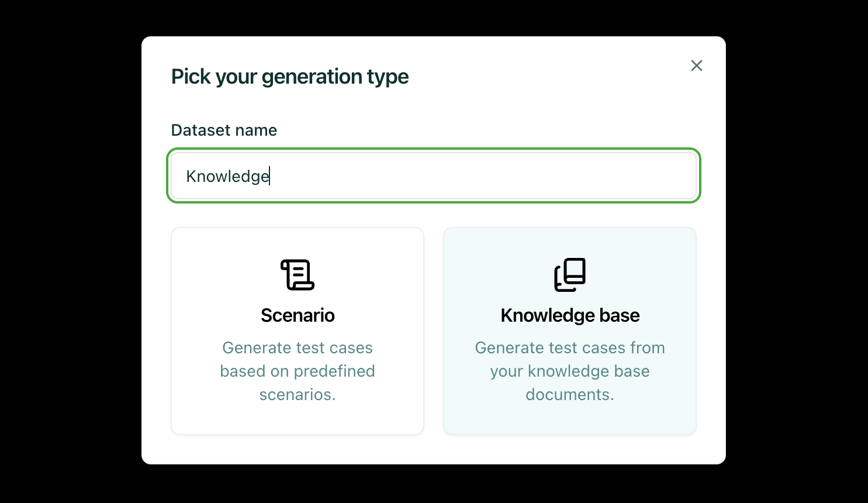Choose Scenario as the generation type

coord(298,330)
